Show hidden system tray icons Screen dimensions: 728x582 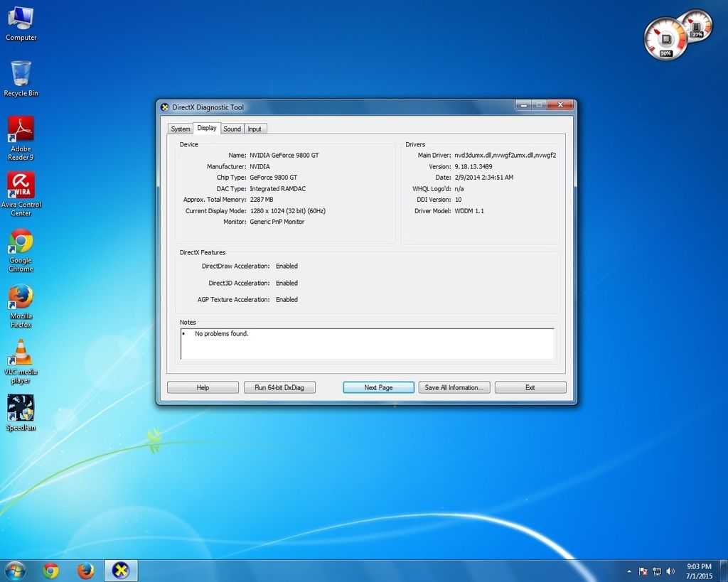point(629,571)
